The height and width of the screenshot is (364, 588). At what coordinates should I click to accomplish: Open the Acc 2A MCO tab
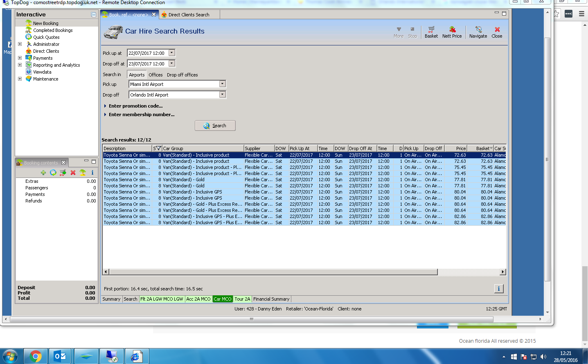coord(198,299)
